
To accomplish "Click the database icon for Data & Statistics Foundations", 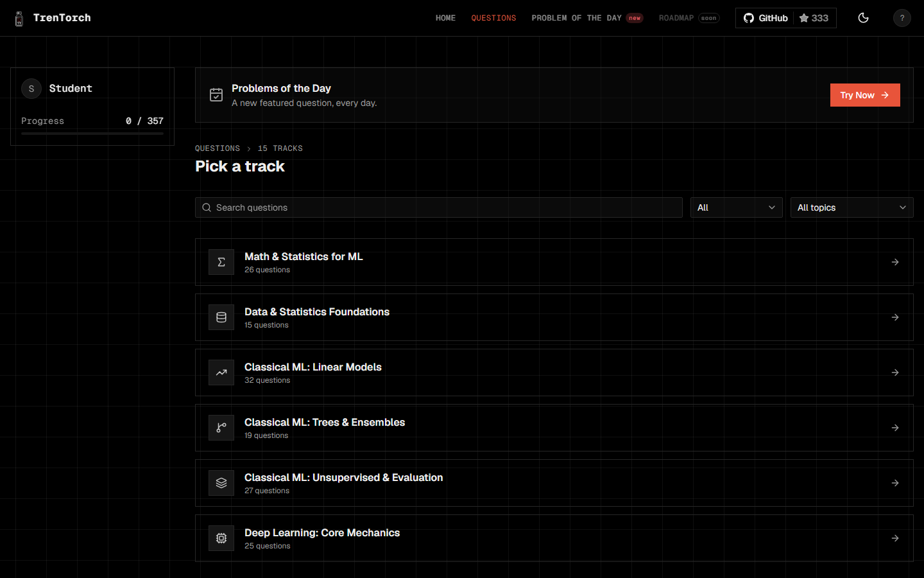I will [221, 317].
